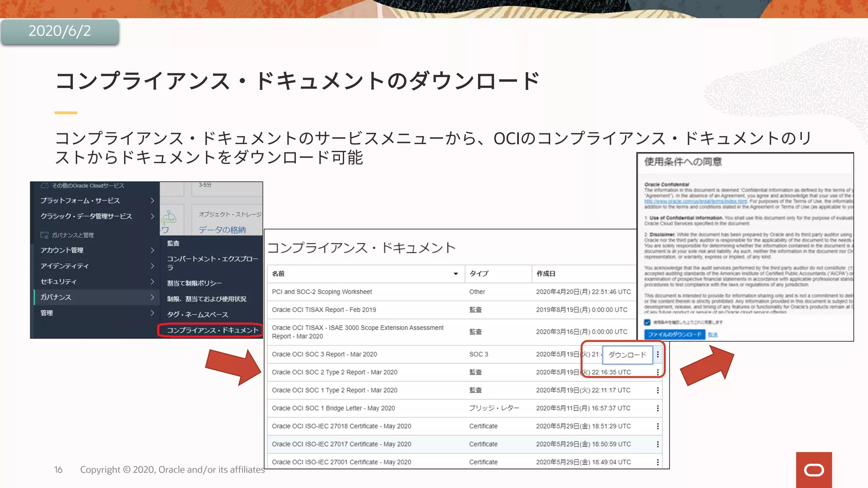Select ISO-IEC 27018 Certificate - May 2020 name
Image resolution: width=868 pixels, height=488 pixels.
click(x=341, y=426)
